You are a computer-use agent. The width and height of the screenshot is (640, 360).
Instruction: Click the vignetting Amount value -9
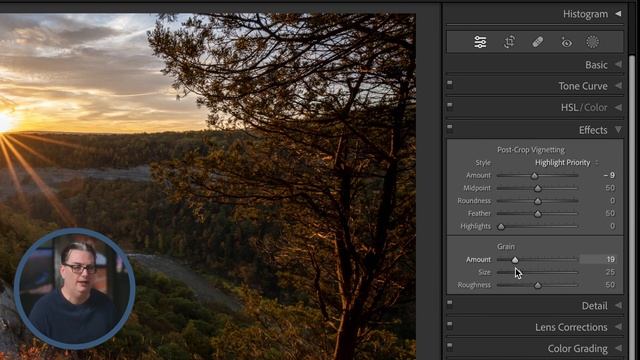pyautogui.click(x=609, y=175)
